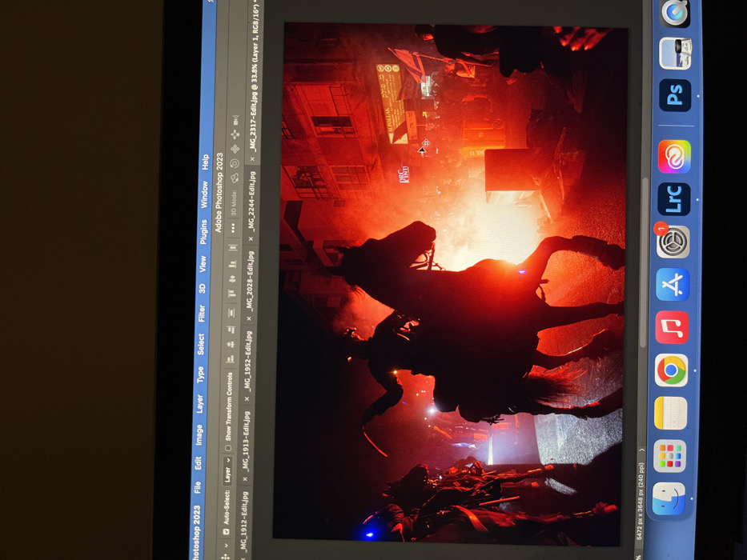Viewport: 747px width, 560px height.
Task: Click the Align bottom edges icon
Action: [x=233, y=264]
